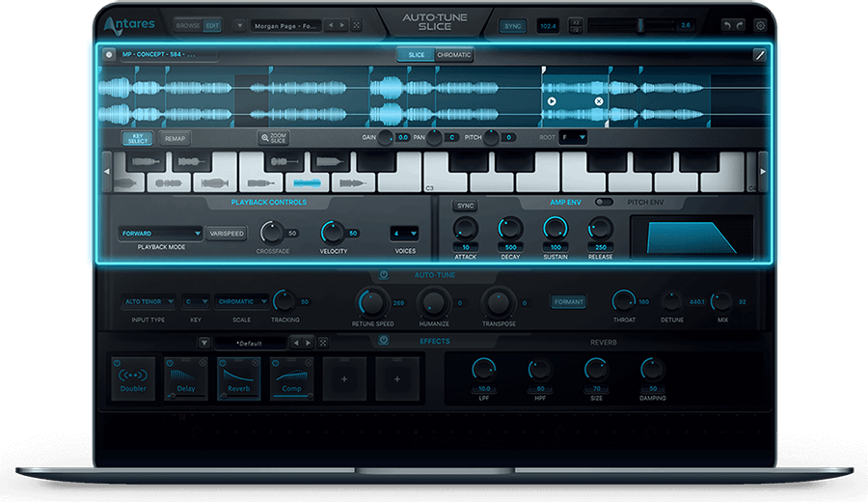Select the Reverb effect module

tap(238, 379)
